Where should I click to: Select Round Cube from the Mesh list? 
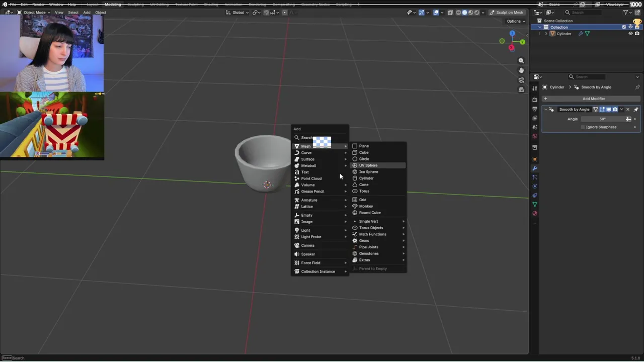coord(378,213)
